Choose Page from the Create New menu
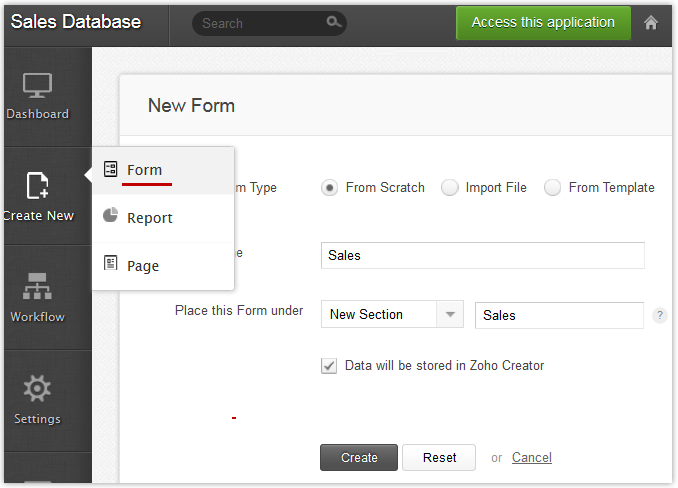Image resolution: width=678 pixels, height=488 pixels. 143,266
